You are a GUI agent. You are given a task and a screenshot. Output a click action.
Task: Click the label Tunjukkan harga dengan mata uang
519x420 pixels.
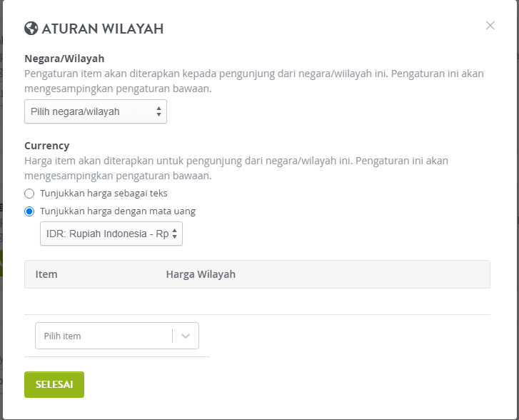coord(118,211)
